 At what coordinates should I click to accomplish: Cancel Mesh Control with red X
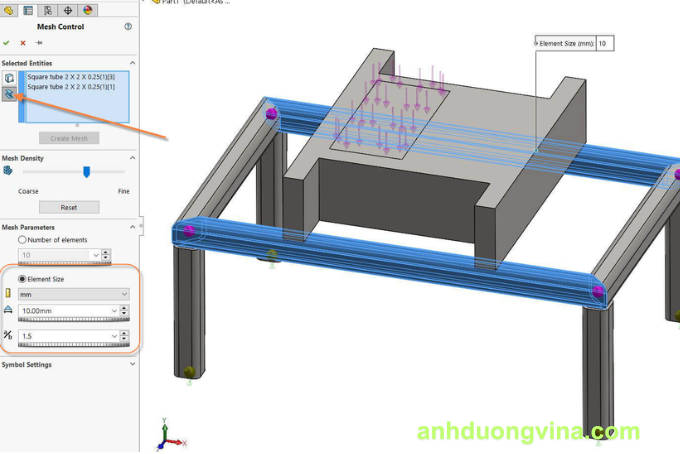(23, 43)
